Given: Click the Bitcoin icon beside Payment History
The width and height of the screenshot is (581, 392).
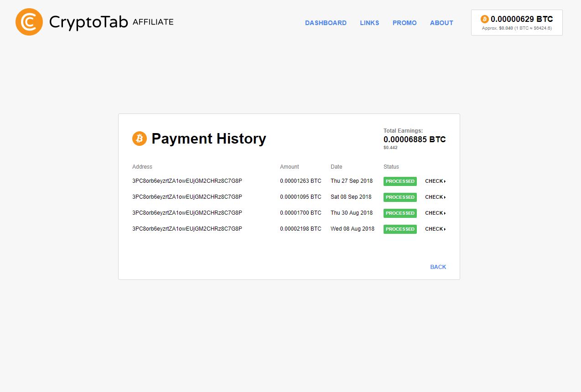Looking at the screenshot, I should point(140,139).
